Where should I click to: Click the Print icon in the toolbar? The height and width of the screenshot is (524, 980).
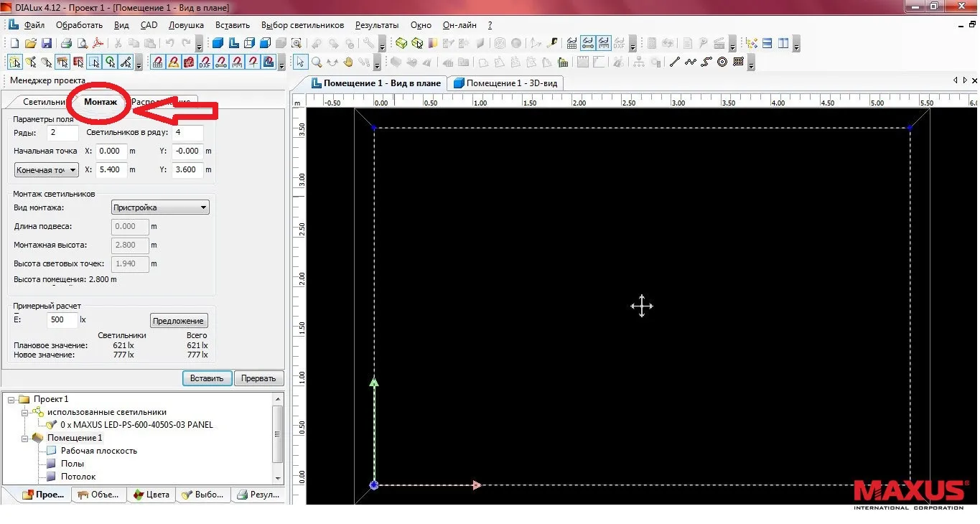point(66,43)
